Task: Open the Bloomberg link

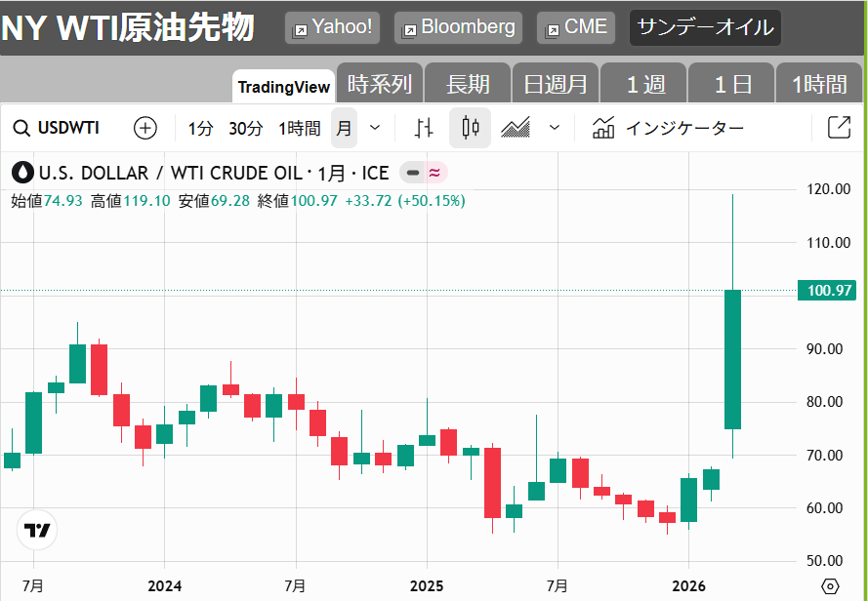Action: coord(458,27)
